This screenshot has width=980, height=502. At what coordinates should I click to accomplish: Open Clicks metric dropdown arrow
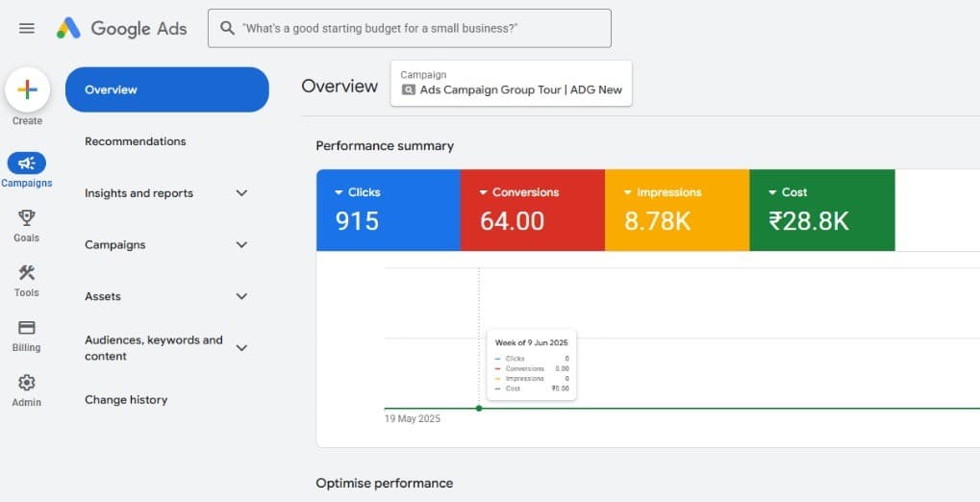(x=339, y=192)
